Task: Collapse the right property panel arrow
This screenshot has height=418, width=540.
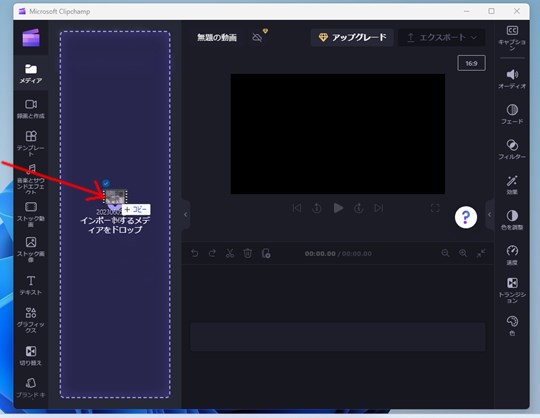Action: 489,215
